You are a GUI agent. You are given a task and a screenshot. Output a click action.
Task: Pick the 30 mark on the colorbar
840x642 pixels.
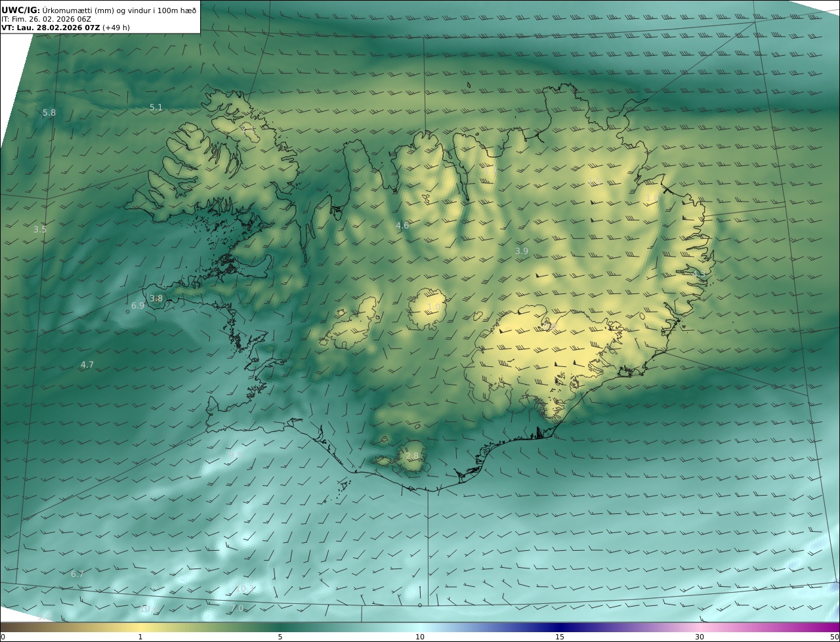[x=700, y=637]
